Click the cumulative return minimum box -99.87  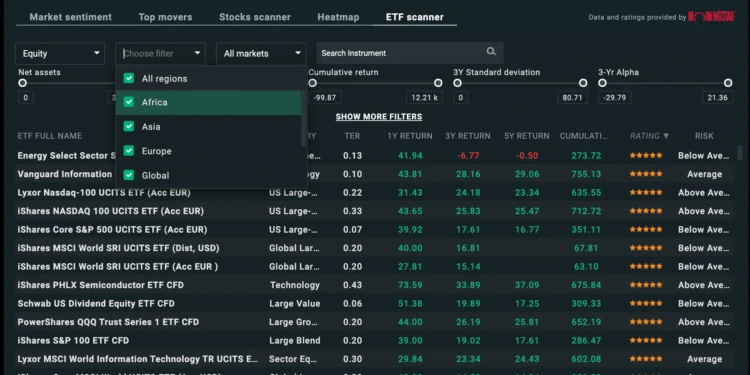[x=325, y=98]
